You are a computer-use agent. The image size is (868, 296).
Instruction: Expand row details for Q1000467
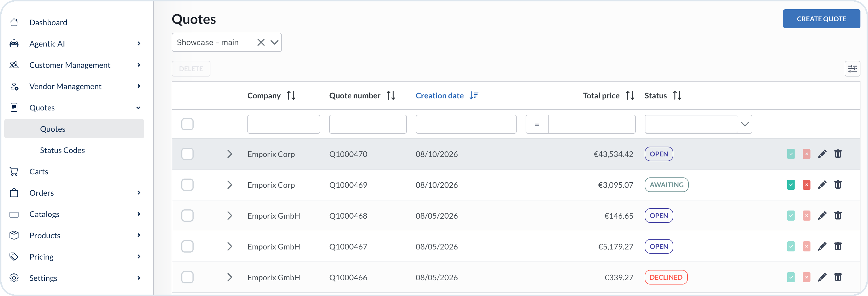point(229,246)
